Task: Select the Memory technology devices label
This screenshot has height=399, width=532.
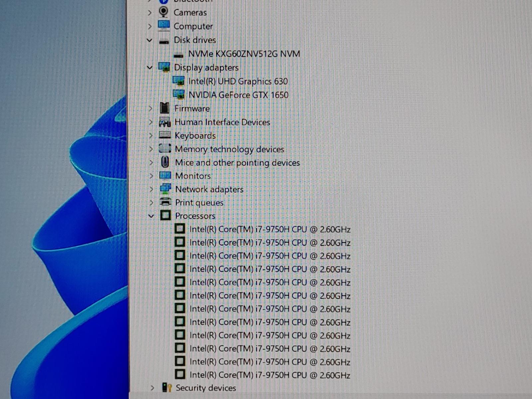Action: (230, 149)
